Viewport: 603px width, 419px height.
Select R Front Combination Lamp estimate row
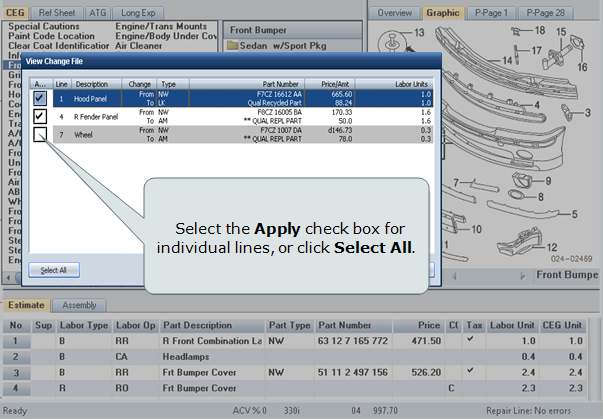(x=210, y=341)
